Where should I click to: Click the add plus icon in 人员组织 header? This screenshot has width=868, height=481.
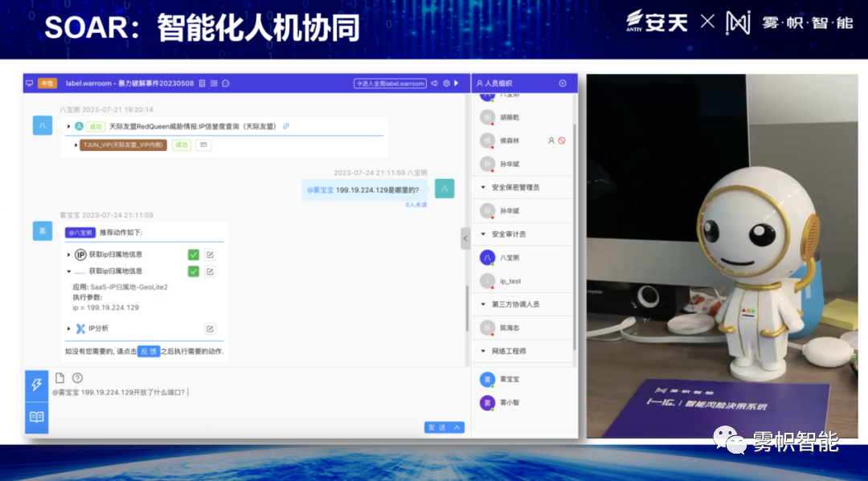pyautogui.click(x=563, y=84)
